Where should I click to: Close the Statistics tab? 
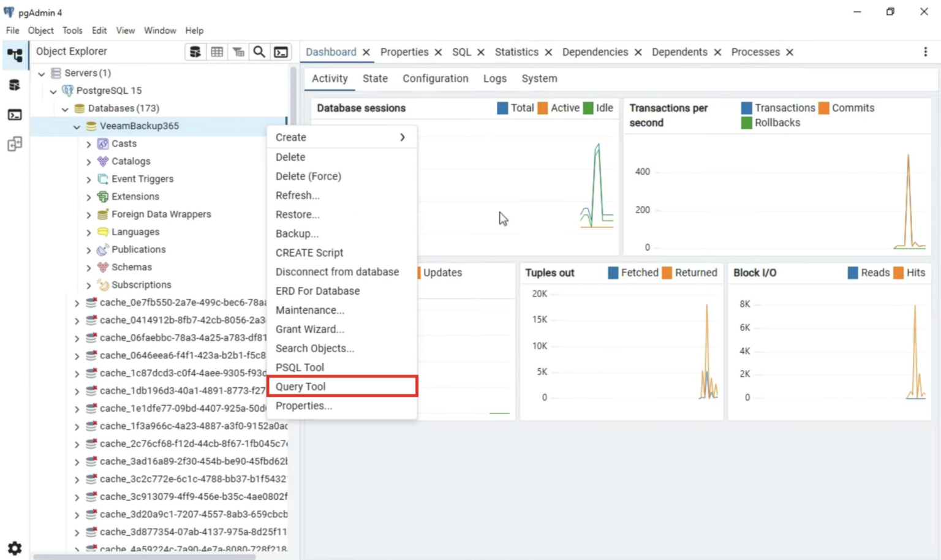548,53
